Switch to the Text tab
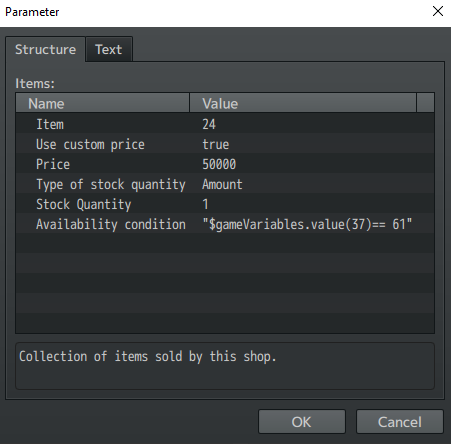Viewport: 451px width, 444px height. (x=109, y=49)
